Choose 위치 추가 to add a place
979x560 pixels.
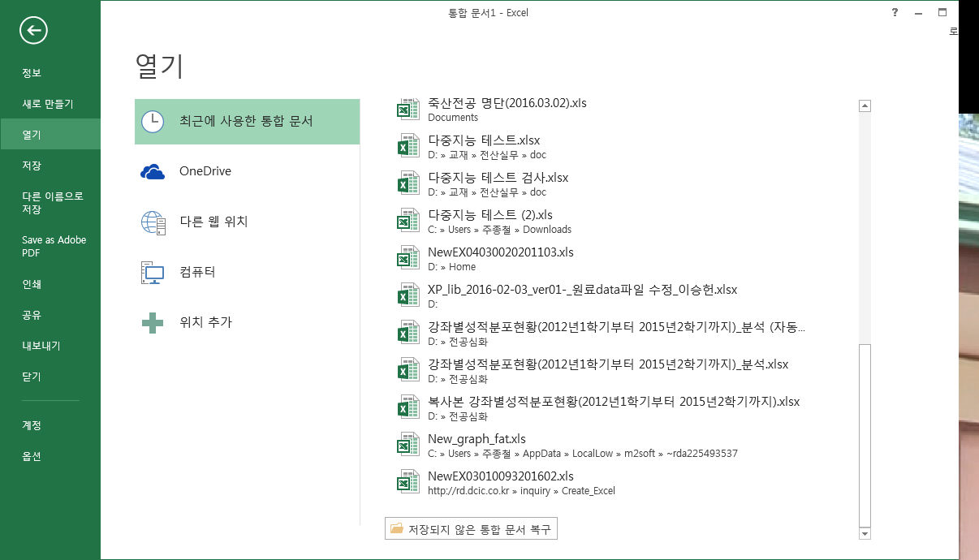pos(247,323)
